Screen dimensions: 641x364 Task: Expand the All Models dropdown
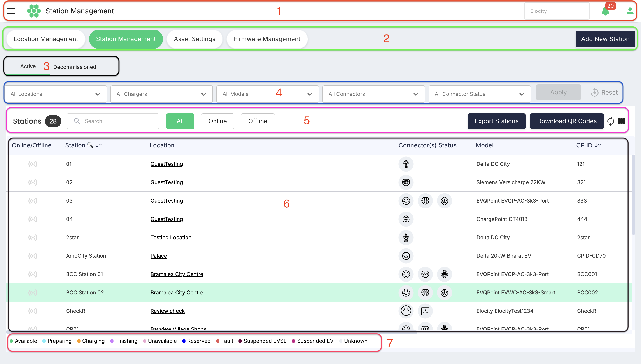[268, 94]
